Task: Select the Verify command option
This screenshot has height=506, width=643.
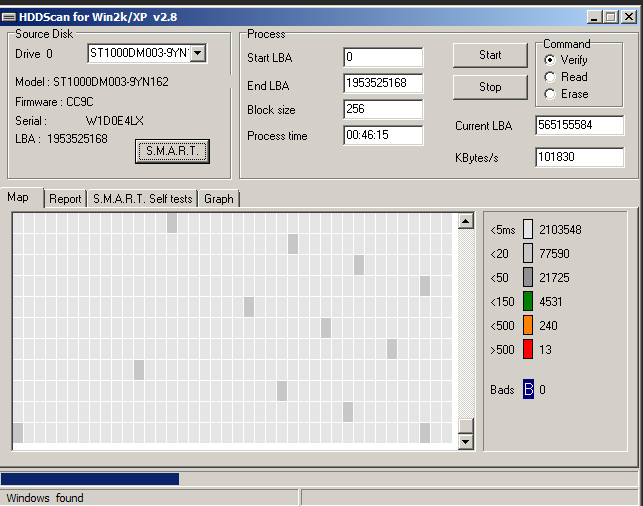Action: point(549,60)
